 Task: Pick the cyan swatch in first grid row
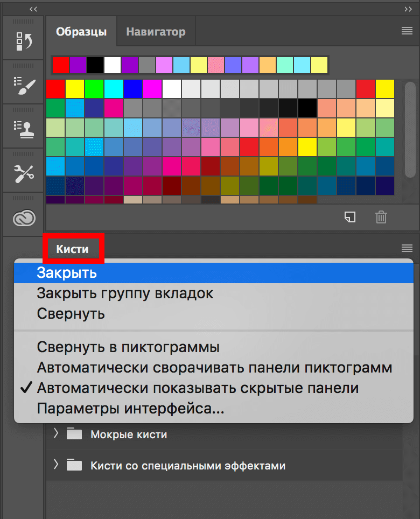tap(114, 89)
